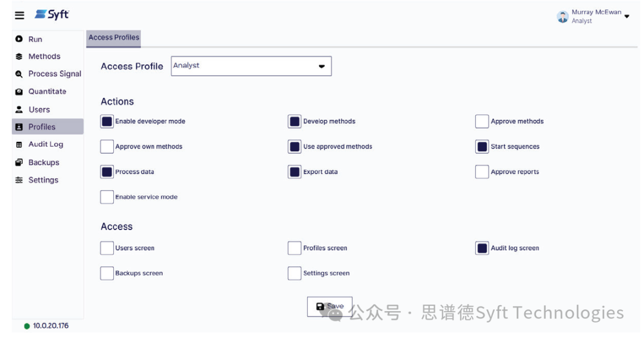Click the Access section heading
The image size is (644, 338).
click(x=117, y=227)
